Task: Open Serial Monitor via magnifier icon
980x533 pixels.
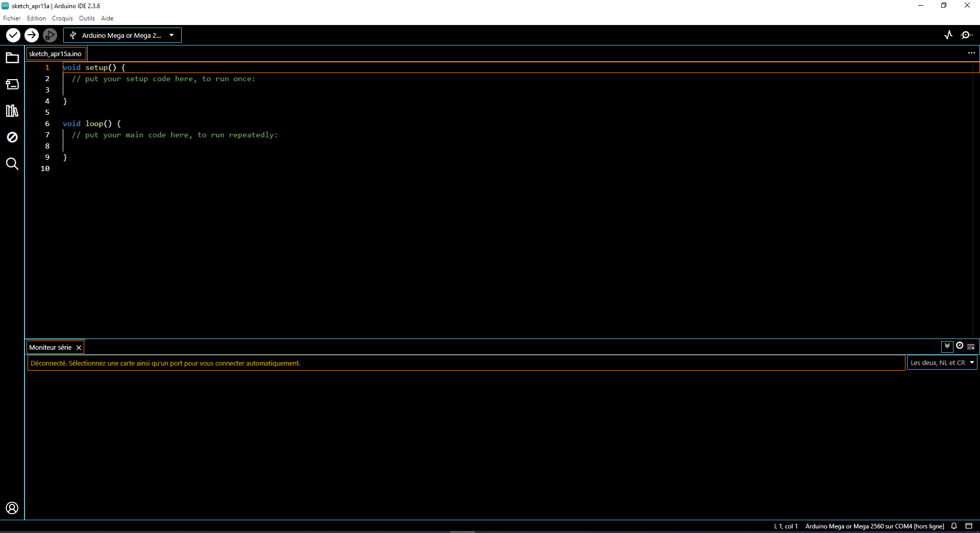Action: click(x=967, y=35)
